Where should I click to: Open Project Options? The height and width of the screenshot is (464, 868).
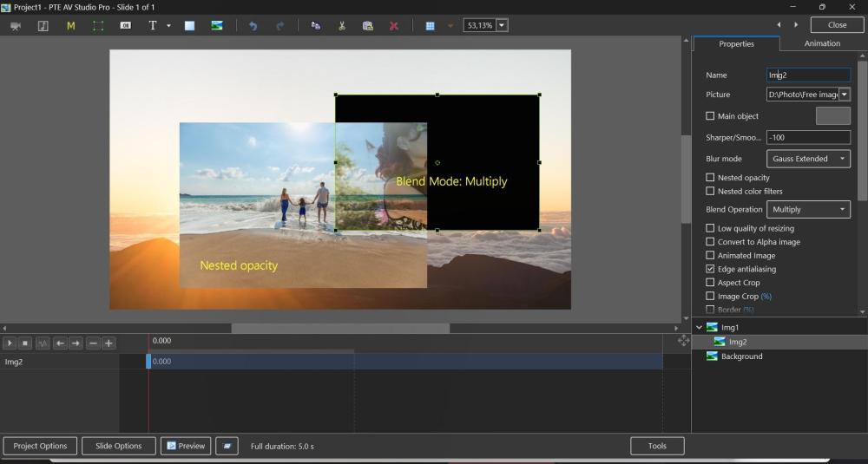(x=40, y=446)
